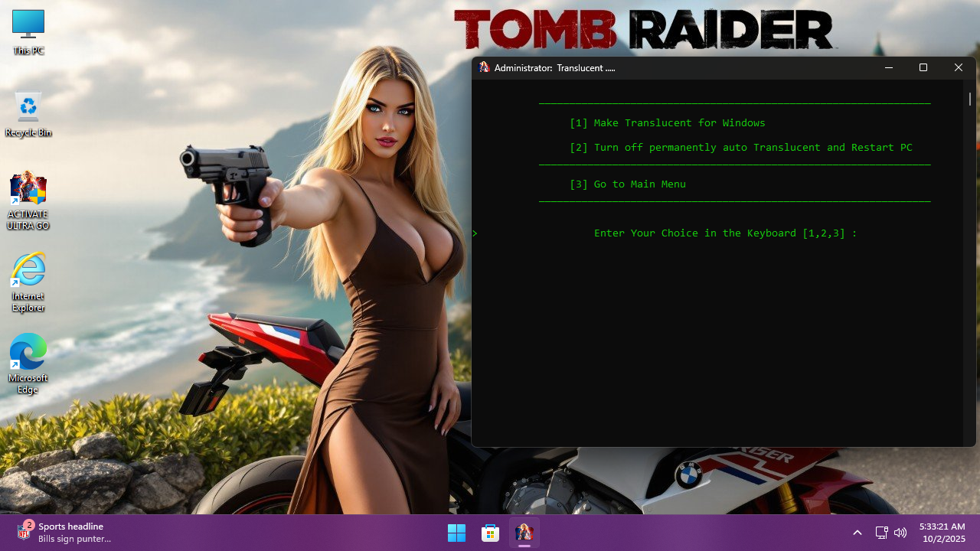Select the Internet Explorer desktop shortcut

tap(28, 282)
